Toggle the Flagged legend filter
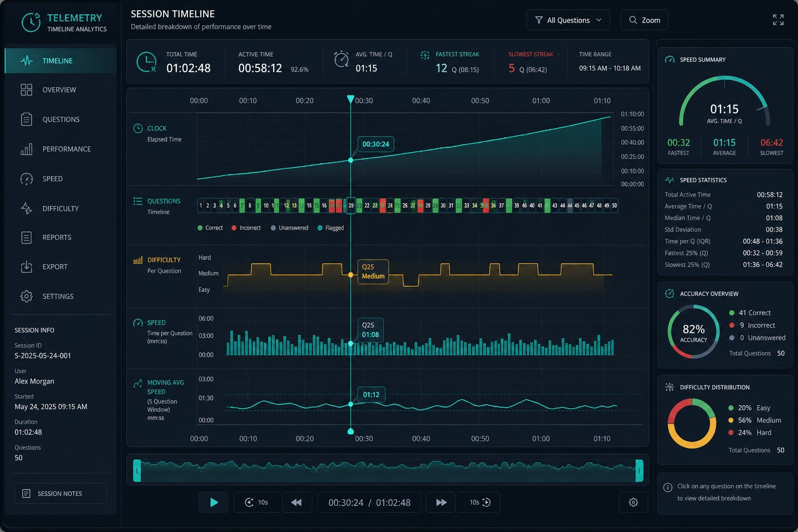Image resolution: width=798 pixels, height=532 pixels. pos(330,228)
